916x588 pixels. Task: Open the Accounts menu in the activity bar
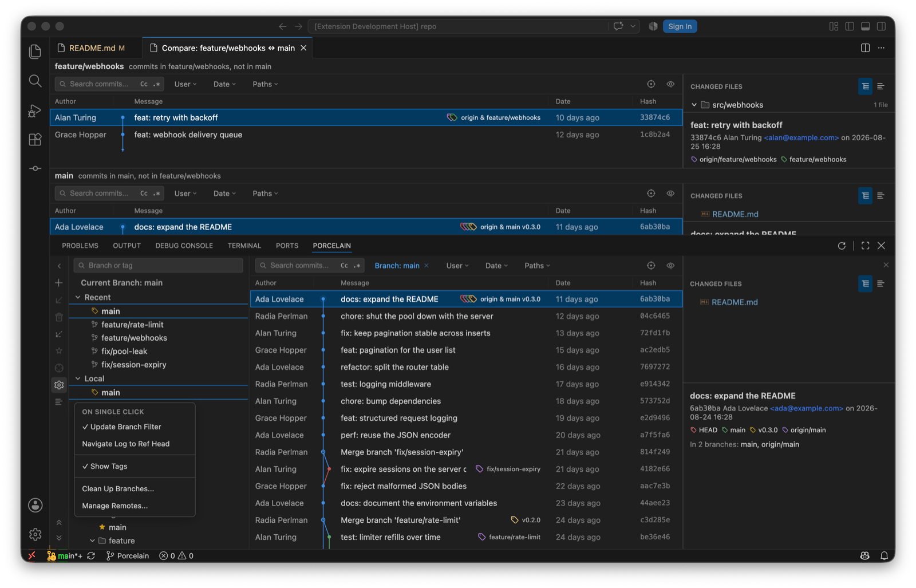[x=35, y=505]
